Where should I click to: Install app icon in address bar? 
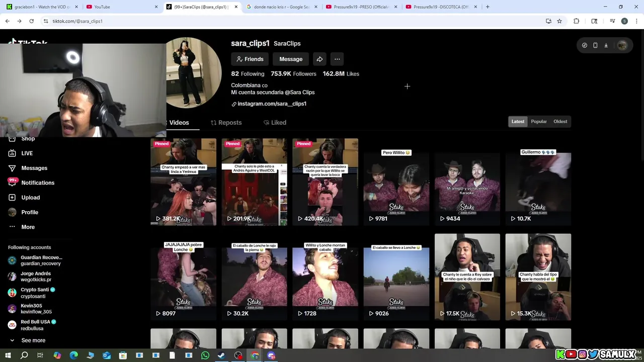coord(548,21)
